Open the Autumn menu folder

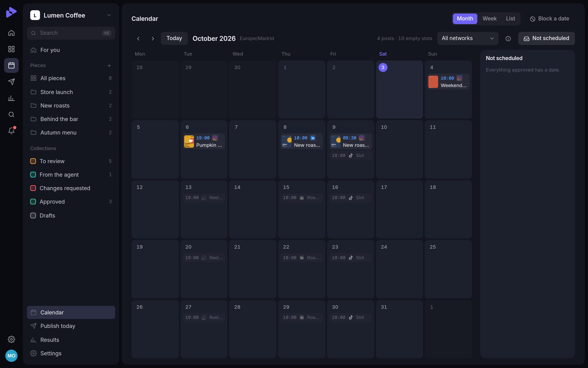pos(71,132)
